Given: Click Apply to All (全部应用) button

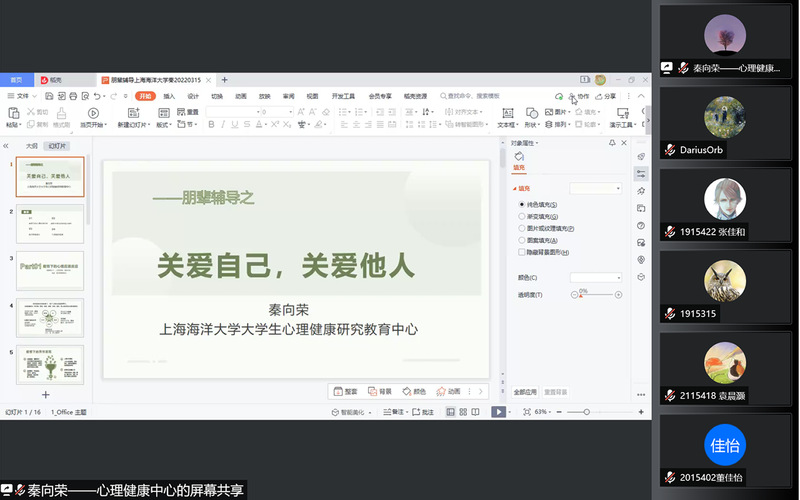Looking at the screenshot, I should [525, 392].
